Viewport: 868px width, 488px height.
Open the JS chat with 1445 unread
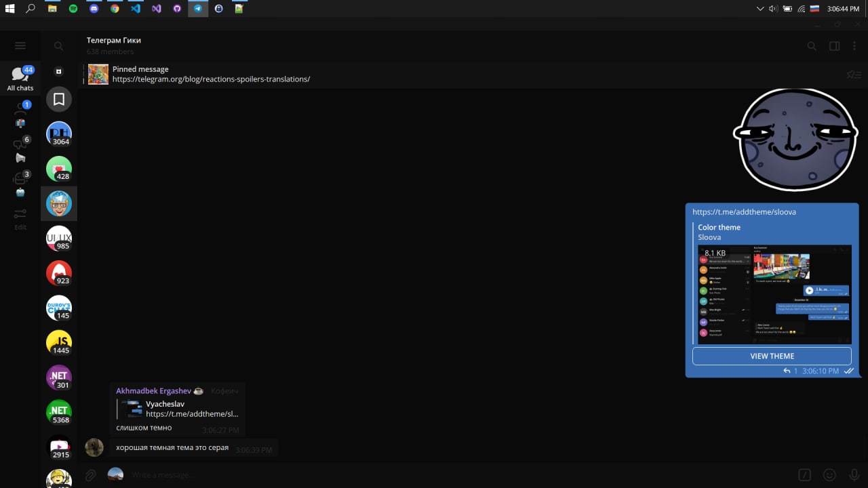(x=59, y=343)
